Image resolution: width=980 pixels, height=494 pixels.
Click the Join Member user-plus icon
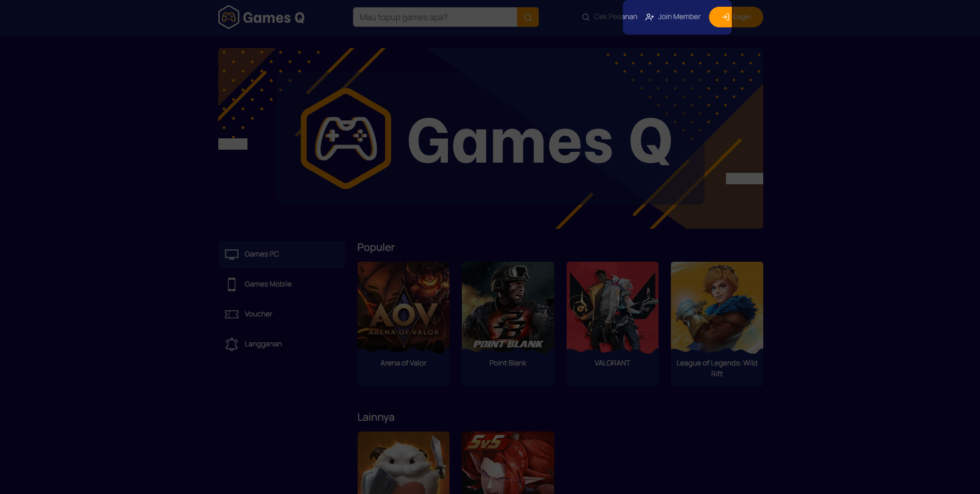coord(650,17)
